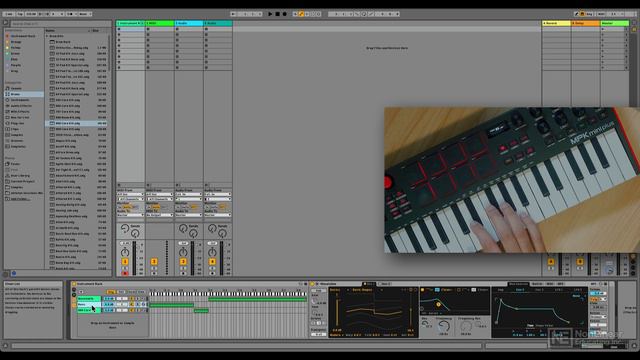Viewport: 640px width, 360px height.
Task: Open Audio From dropdown on track 3
Action: (189, 194)
